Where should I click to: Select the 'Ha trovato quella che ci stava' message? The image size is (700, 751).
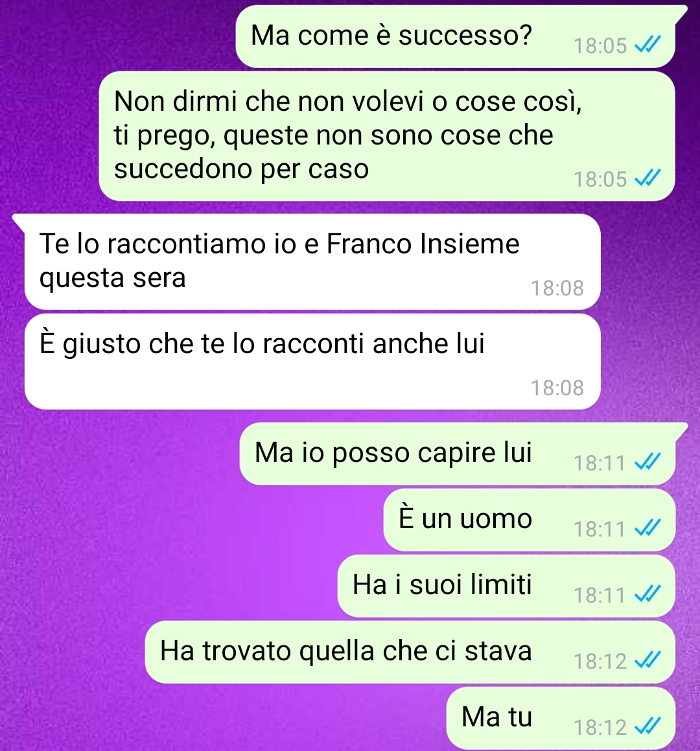(410, 652)
